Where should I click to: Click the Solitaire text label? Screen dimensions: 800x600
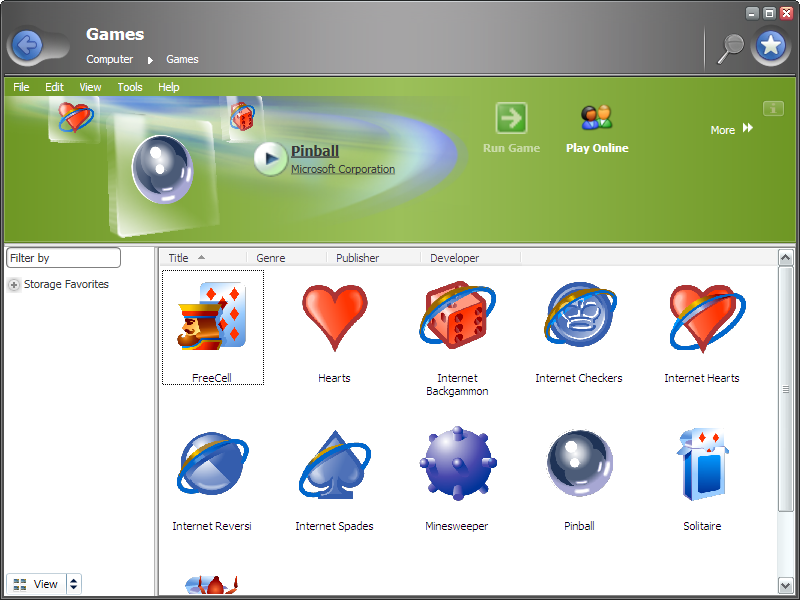coord(702,526)
